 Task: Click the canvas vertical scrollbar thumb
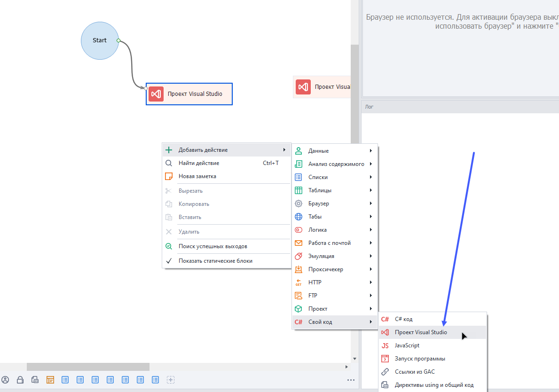(x=354, y=94)
